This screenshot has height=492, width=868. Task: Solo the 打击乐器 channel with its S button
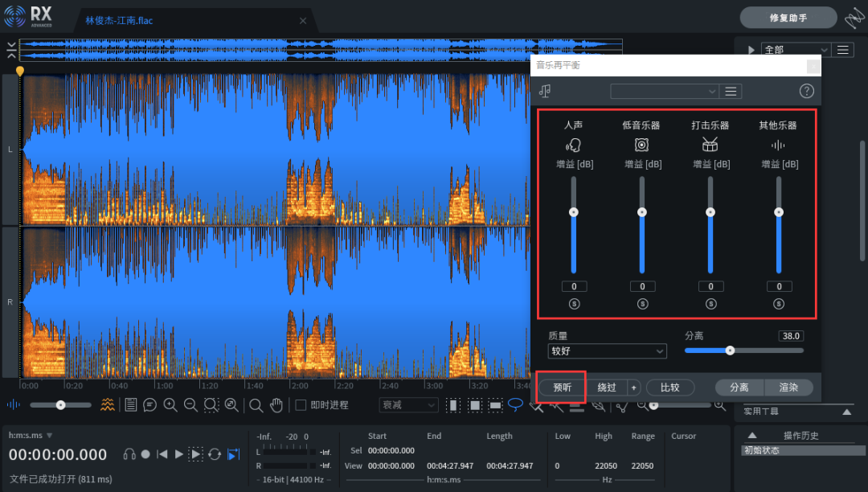coord(710,304)
